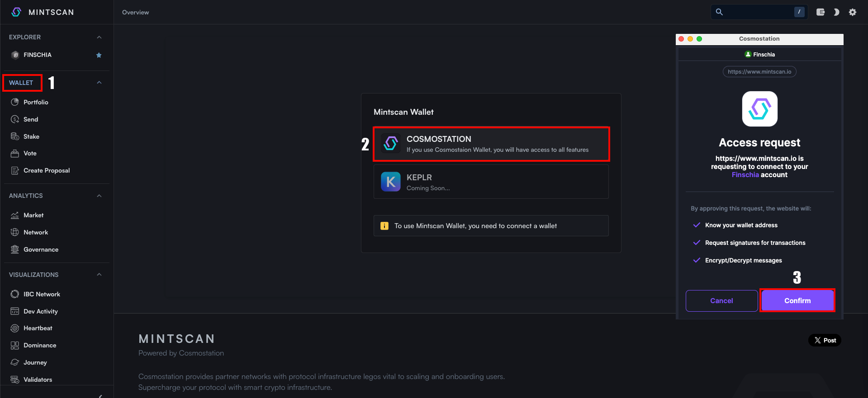Click the Portfolio pie chart icon

click(x=15, y=102)
